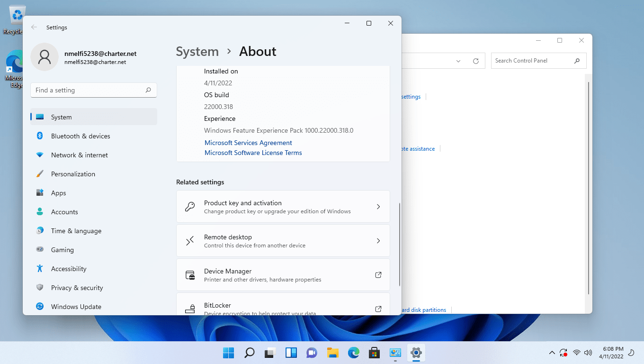Click Control Panel refresh button

(476, 61)
